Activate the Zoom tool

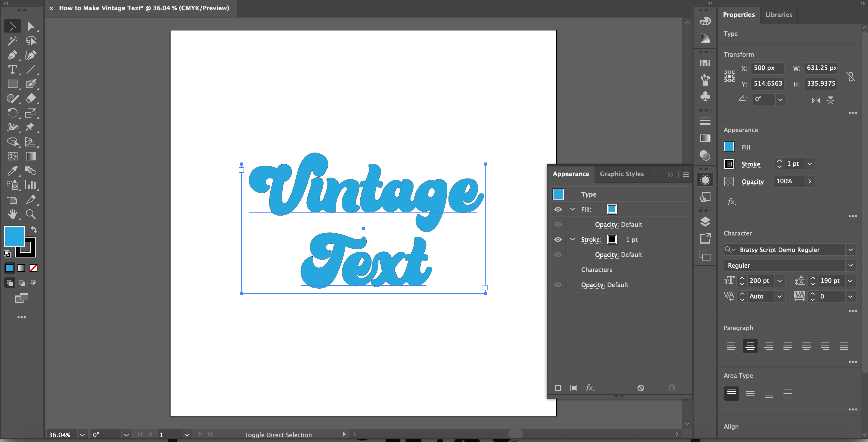pyautogui.click(x=31, y=214)
